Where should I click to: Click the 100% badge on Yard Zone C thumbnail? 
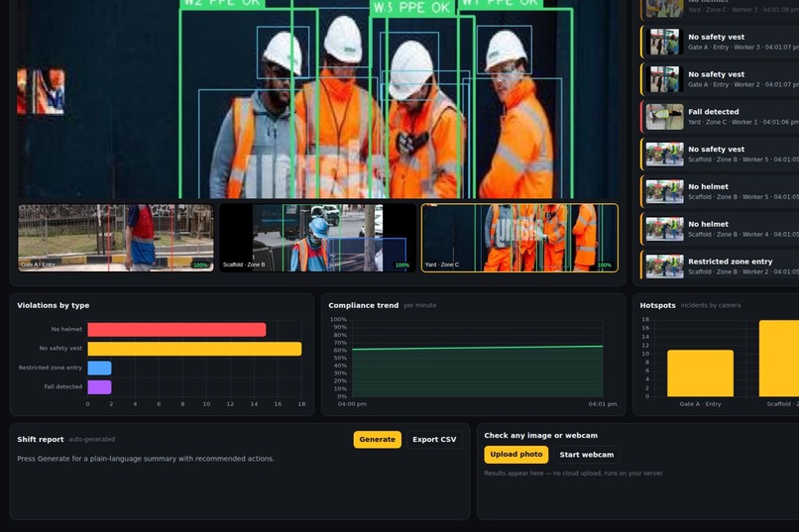[x=604, y=266]
